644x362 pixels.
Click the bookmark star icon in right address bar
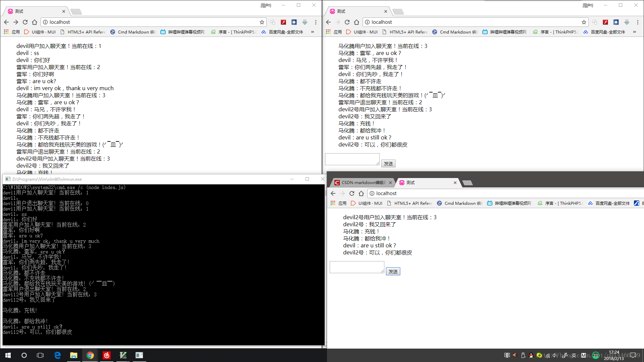(x=583, y=22)
